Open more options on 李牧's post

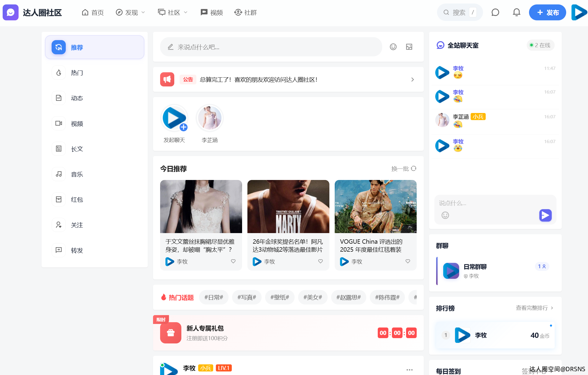pos(409,370)
